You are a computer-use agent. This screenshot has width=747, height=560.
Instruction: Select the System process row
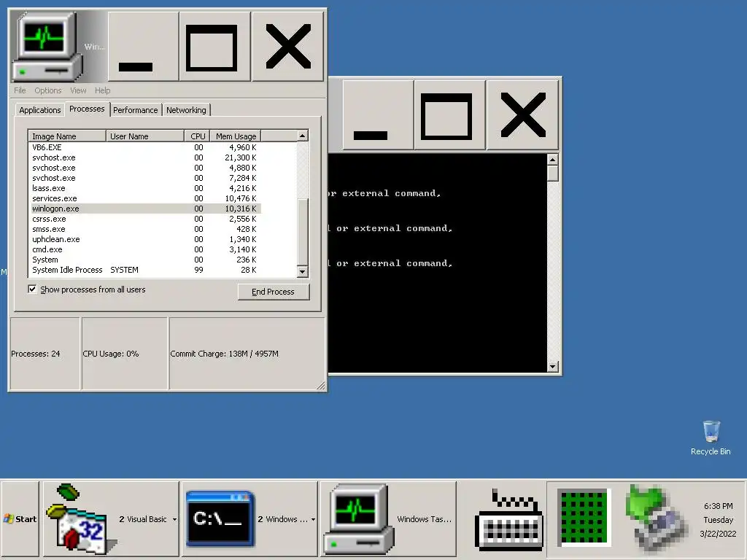(x=145, y=260)
